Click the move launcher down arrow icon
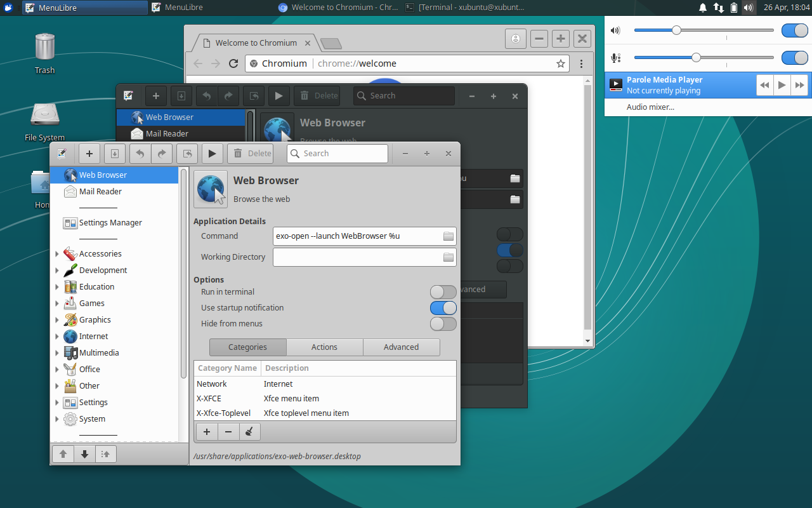The width and height of the screenshot is (812, 508). pos(84,453)
